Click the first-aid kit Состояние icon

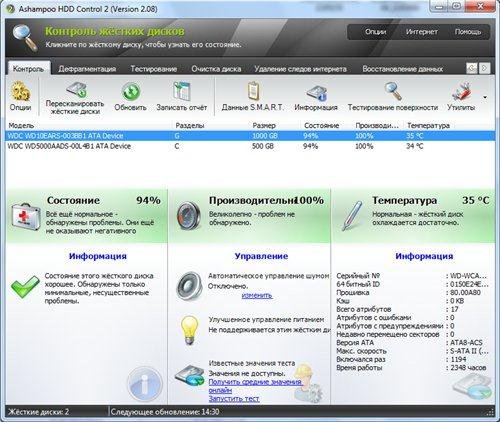coord(25,216)
